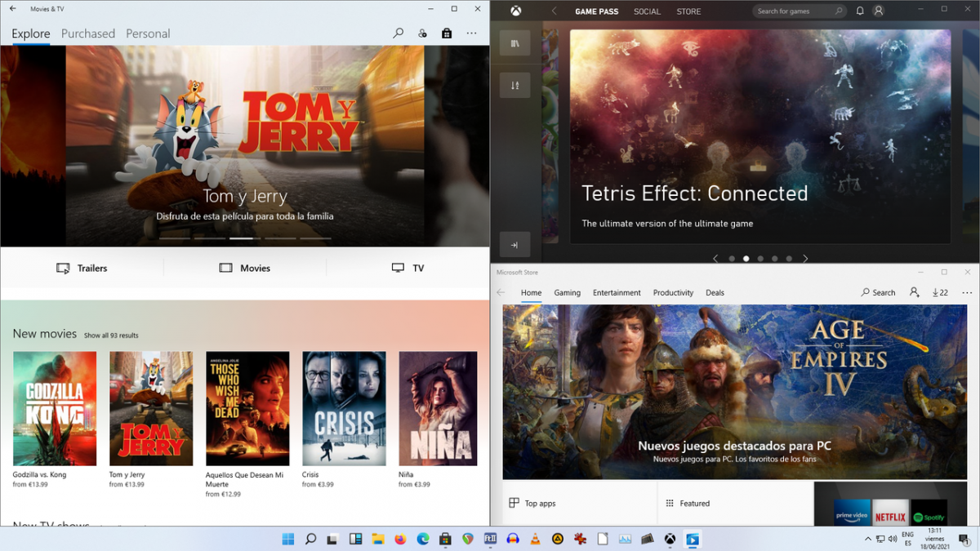
Task: Advance Xbox carousel with next arrow
Action: point(805,259)
